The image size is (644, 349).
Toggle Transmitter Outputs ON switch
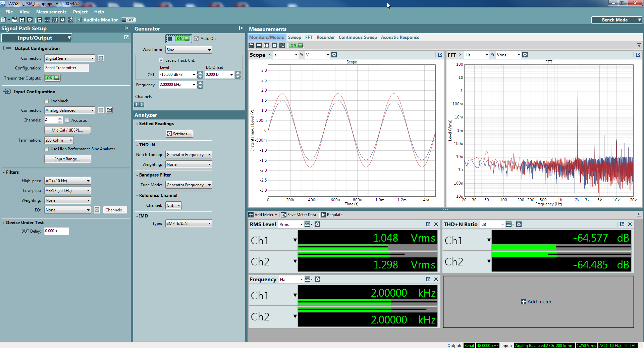53,78
